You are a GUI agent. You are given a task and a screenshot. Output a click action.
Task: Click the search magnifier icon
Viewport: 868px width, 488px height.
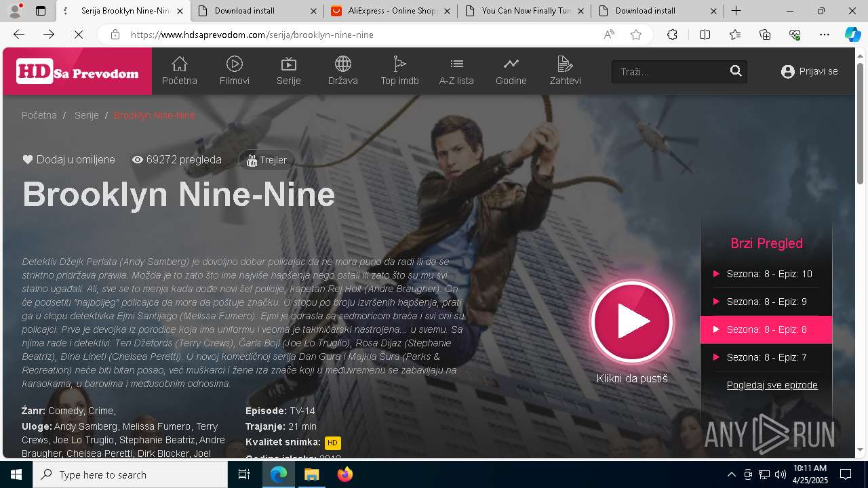736,71
